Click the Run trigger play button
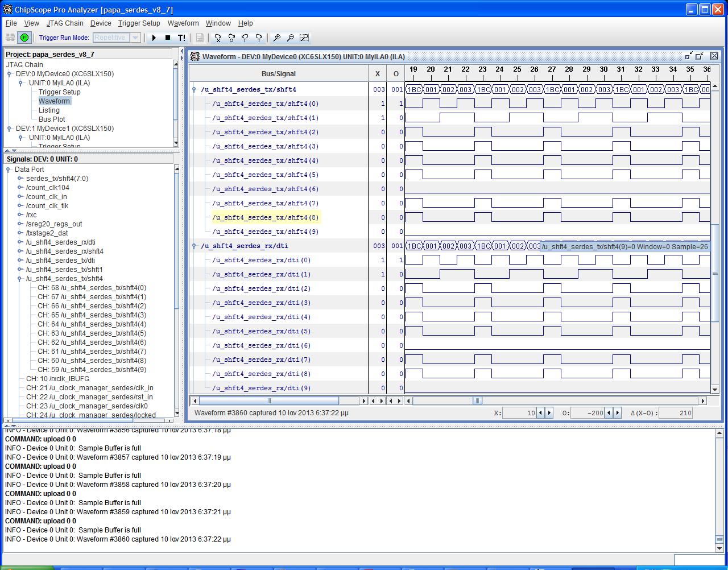728x570 pixels. coord(154,38)
